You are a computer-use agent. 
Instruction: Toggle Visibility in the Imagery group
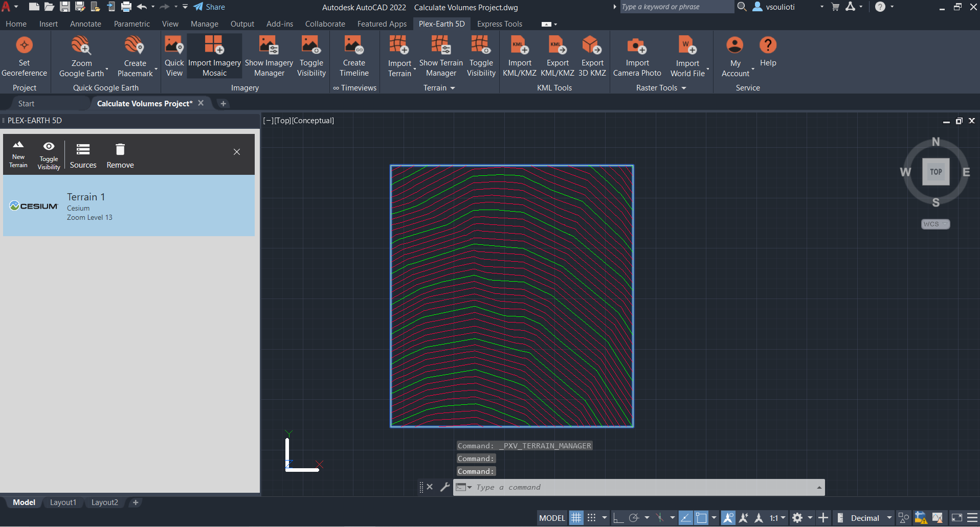[x=311, y=55]
